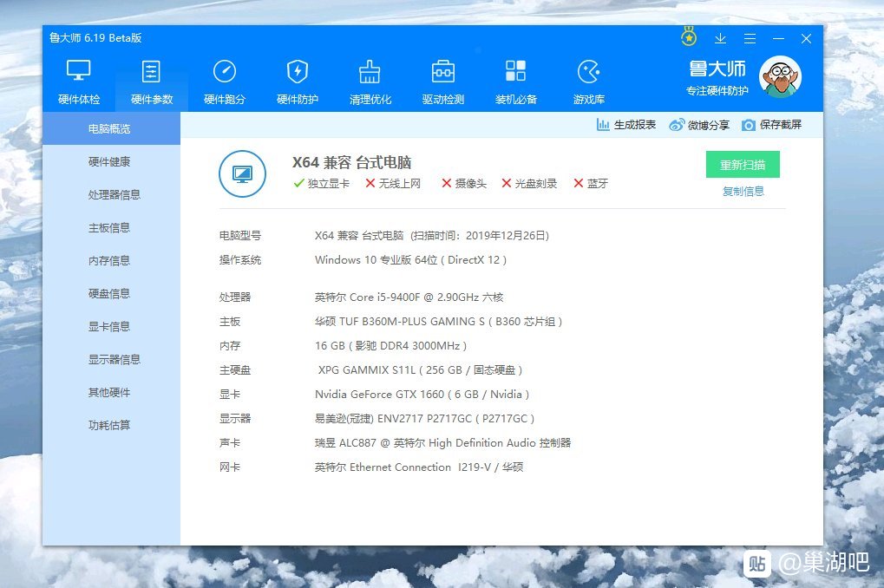Open the 驱动检测 driver detection section
Screen dimensions: 884x588
(443, 82)
